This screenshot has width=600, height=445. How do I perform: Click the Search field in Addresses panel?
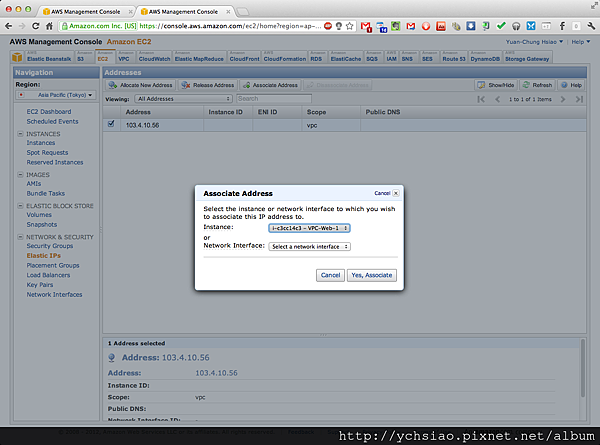(x=274, y=99)
